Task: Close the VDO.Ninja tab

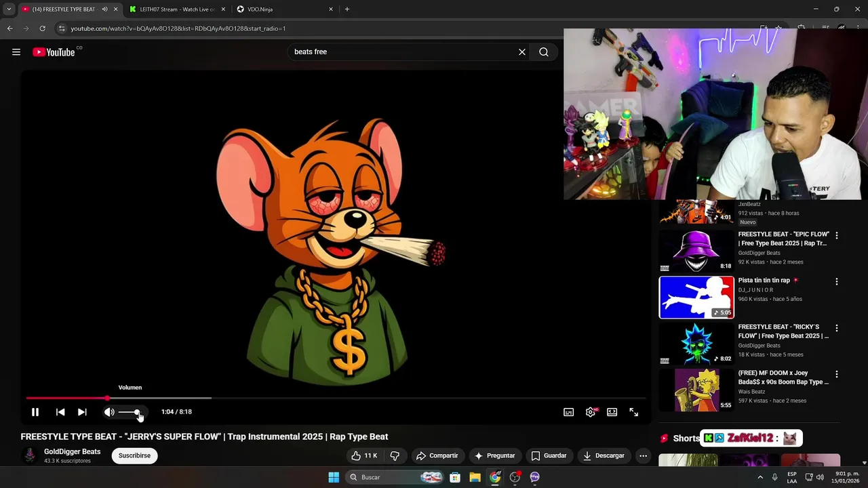Action: coord(331,9)
